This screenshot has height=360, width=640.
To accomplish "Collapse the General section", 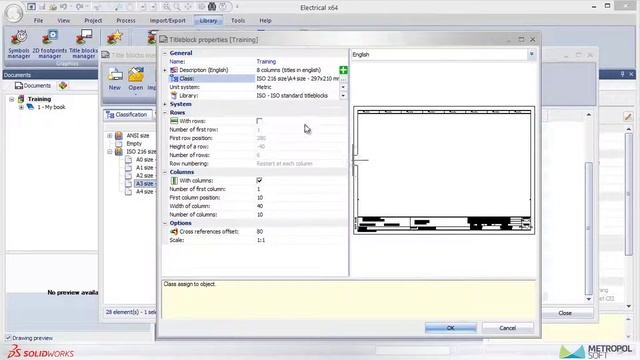I will click(165, 53).
